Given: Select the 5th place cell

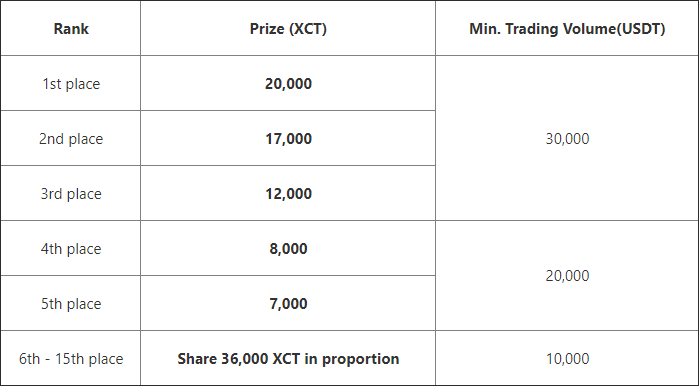Looking at the screenshot, I should (x=71, y=304).
